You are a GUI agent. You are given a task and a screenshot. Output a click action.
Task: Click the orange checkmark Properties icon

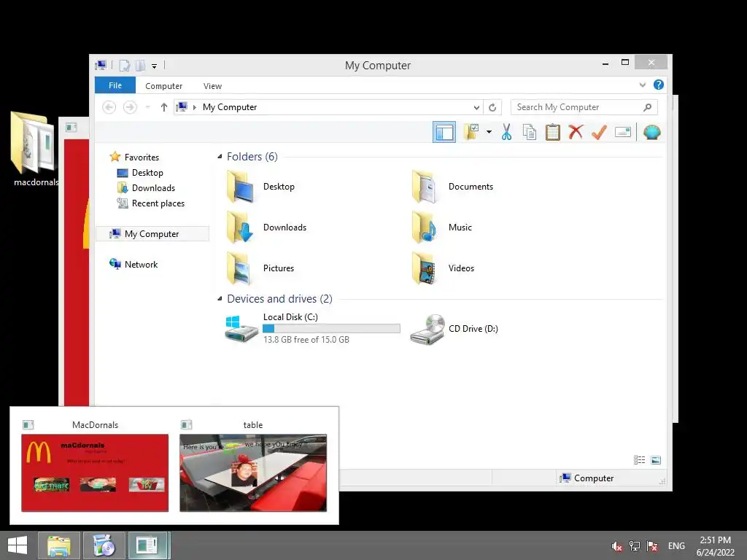(600, 132)
